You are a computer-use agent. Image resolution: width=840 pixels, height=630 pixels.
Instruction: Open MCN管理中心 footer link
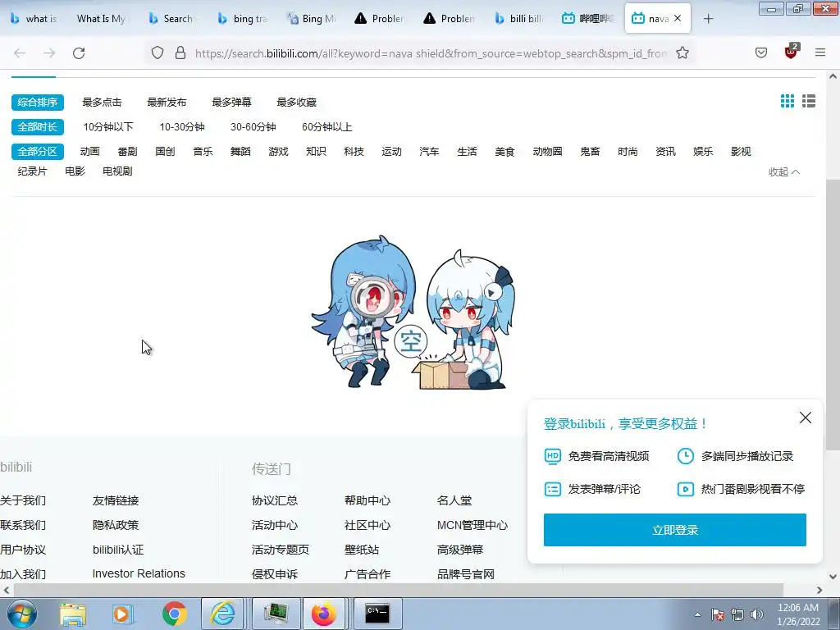(472, 525)
